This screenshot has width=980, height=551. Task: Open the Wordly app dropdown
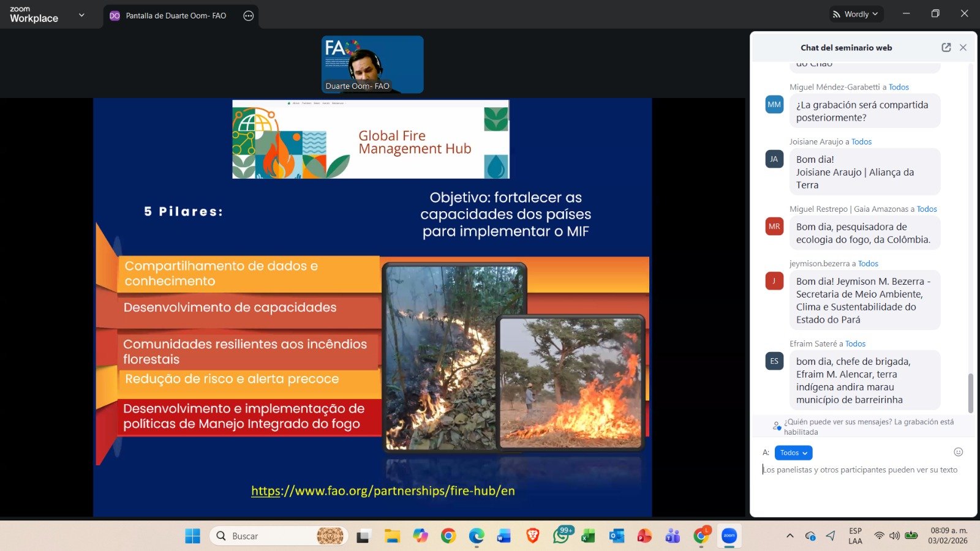pyautogui.click(x=856, y=14)
